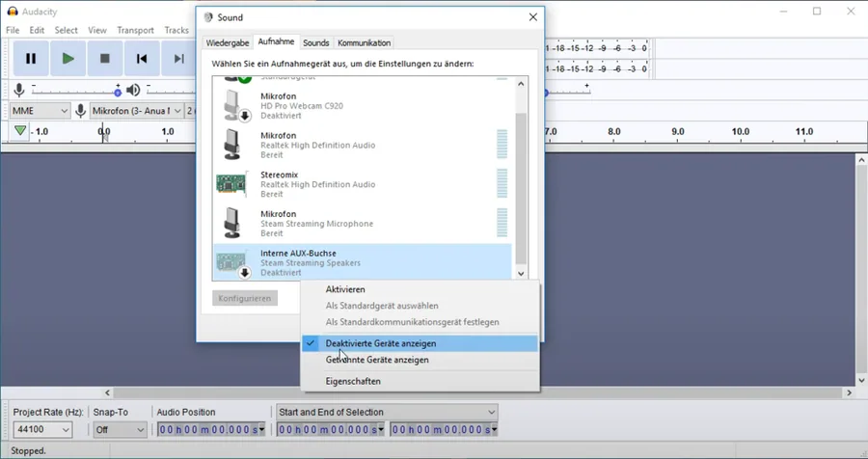Open the Project Rate 44100 dropdown
868x459 pixels.
[42, 429]
